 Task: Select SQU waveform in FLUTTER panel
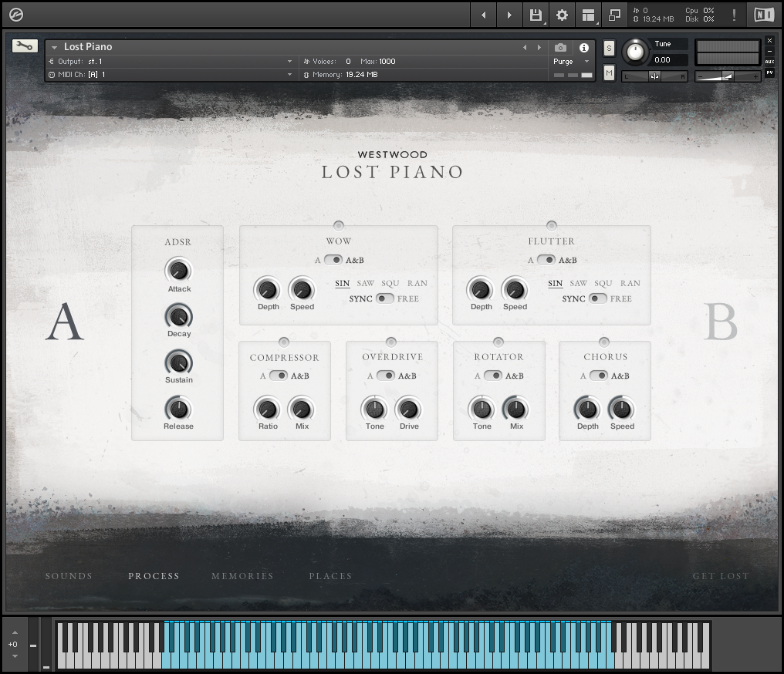pos(603,283)
